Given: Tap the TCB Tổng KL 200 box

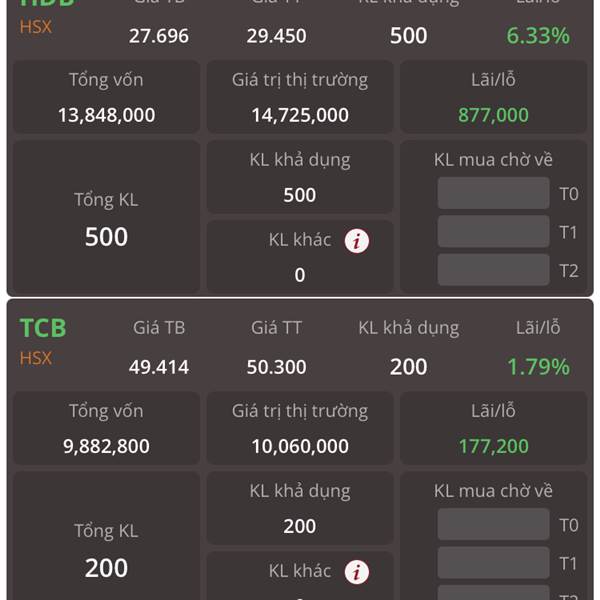Looking at the screenshot, I should (106, 536).
